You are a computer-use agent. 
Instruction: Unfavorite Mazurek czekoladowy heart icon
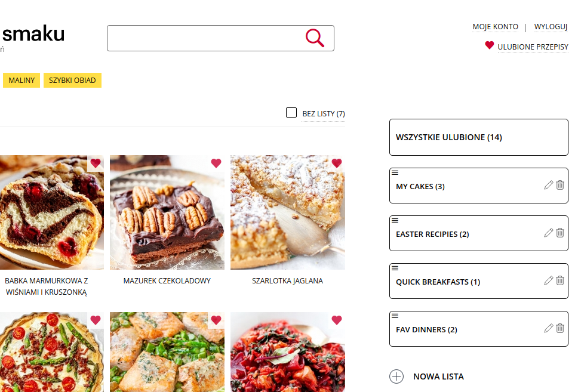coord(216,163)
